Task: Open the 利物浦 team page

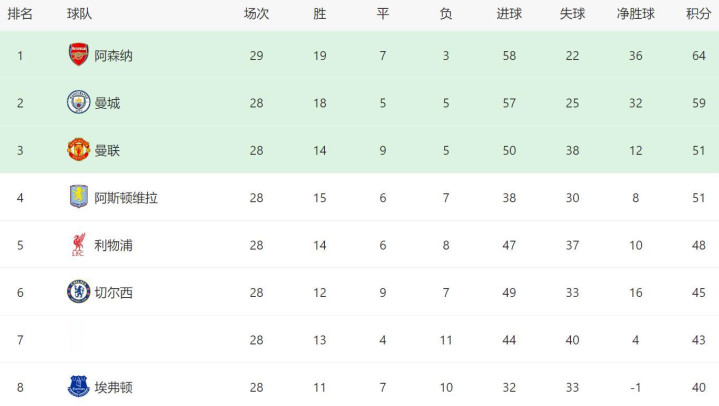Action: tap(113, 245)
